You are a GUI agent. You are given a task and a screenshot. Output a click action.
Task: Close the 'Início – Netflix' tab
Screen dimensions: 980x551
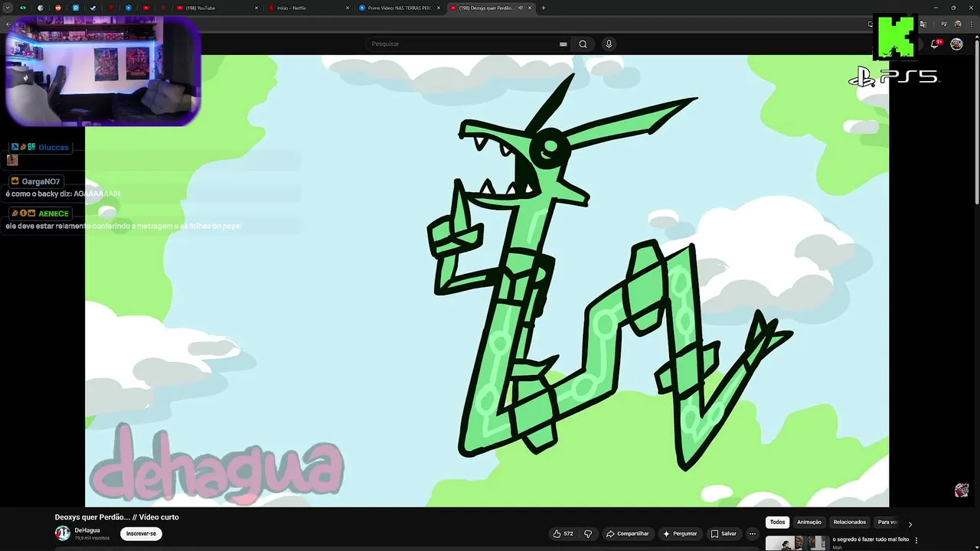(x=348, y=8)
